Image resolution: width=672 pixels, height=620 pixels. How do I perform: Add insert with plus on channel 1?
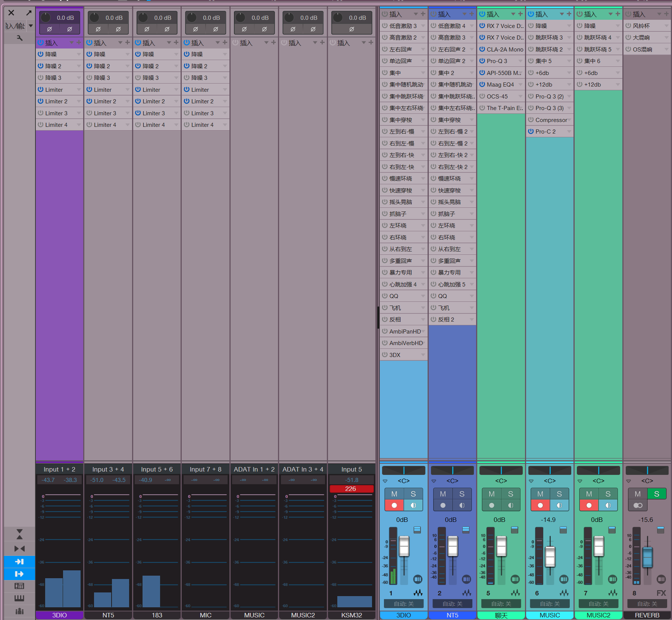point(423,14)
